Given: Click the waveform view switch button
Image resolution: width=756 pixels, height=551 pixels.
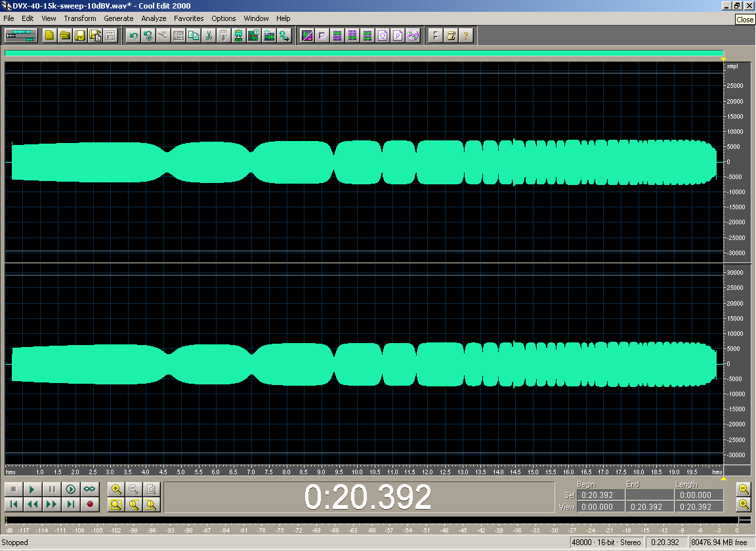Looking at the screenshot, I should pos(21,35).
